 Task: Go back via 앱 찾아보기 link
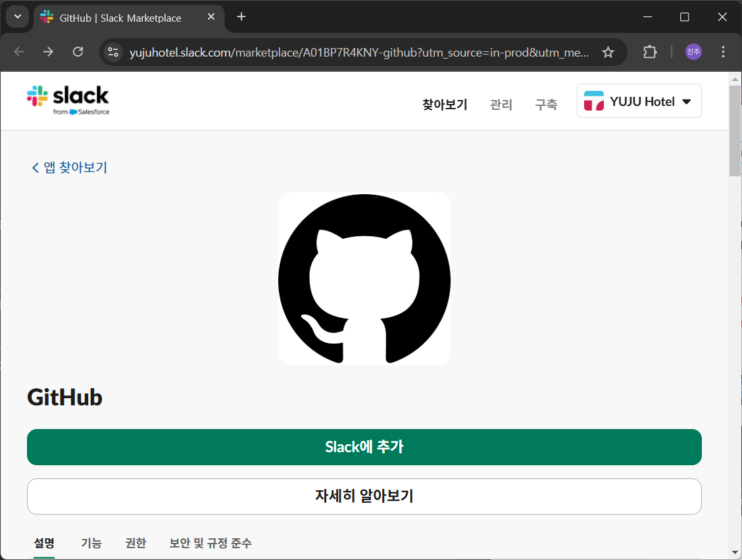(x=70, y=167)
